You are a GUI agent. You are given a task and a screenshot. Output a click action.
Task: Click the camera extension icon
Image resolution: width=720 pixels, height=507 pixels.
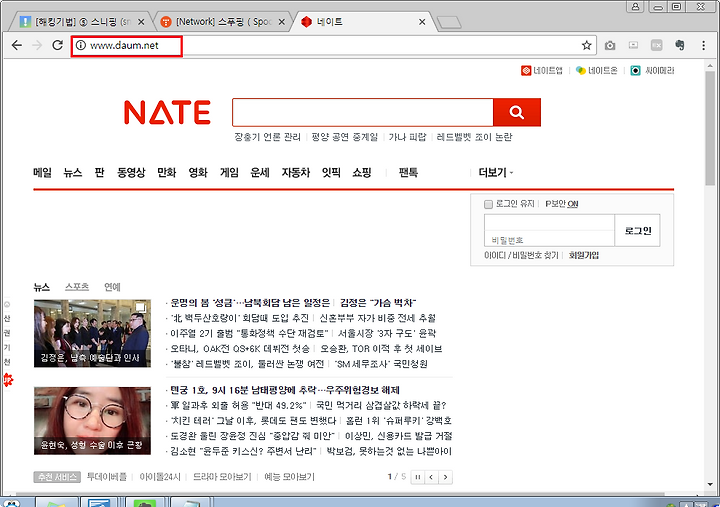click(x=610, y=45)
